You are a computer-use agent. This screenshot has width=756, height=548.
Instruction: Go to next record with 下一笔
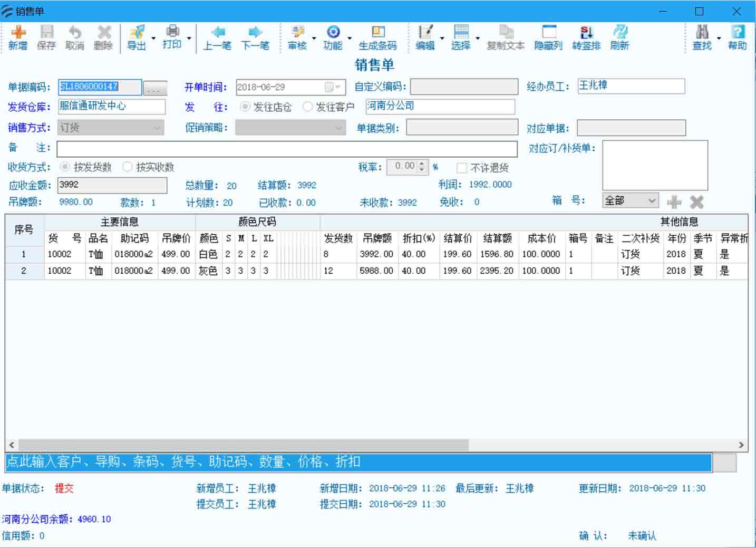[x=255, y=37]
